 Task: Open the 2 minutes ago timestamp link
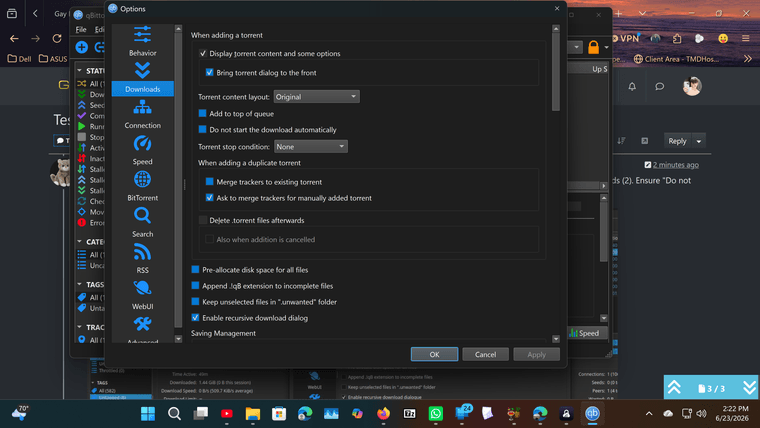pyautogui.click(x=676, y=165)
